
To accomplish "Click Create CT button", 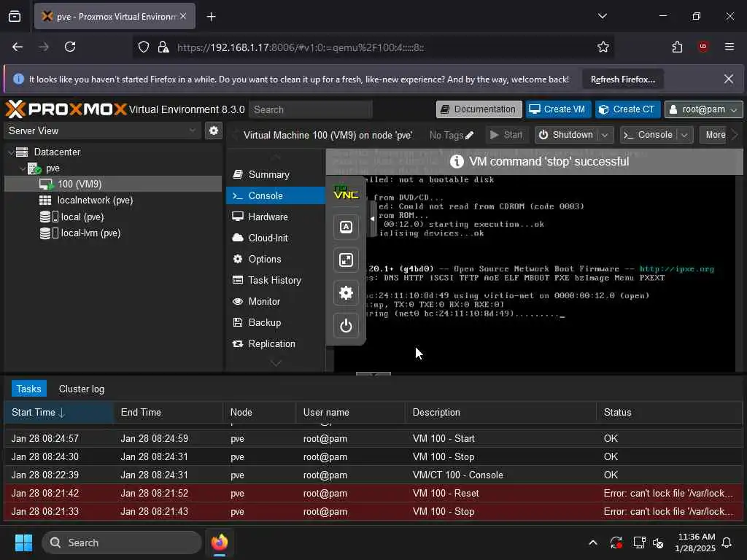I will tap(627, 109).
